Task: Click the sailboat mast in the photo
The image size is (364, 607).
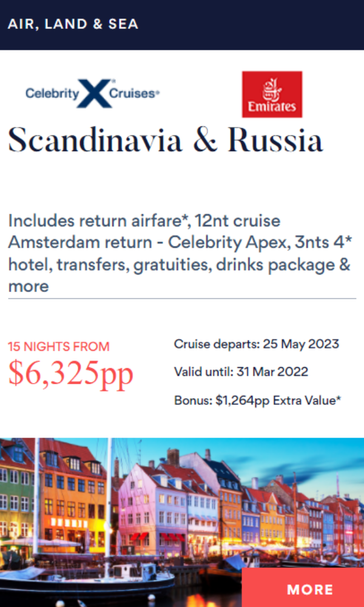Action: pos(109,507)
